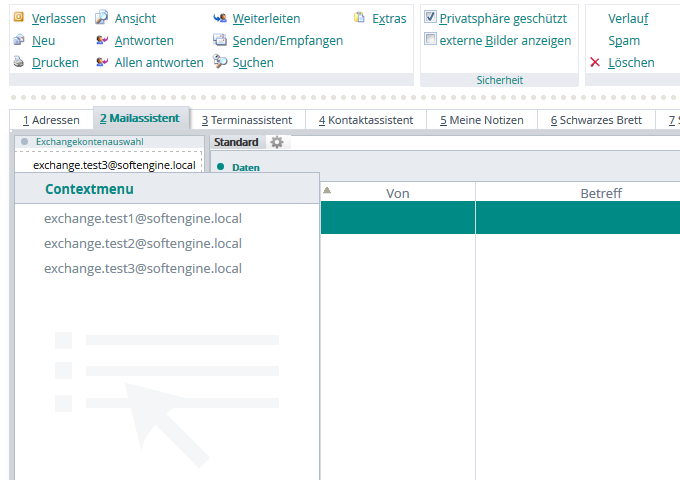
Task: Click the red X Löschen icon
Action: [x=595, y=62]
